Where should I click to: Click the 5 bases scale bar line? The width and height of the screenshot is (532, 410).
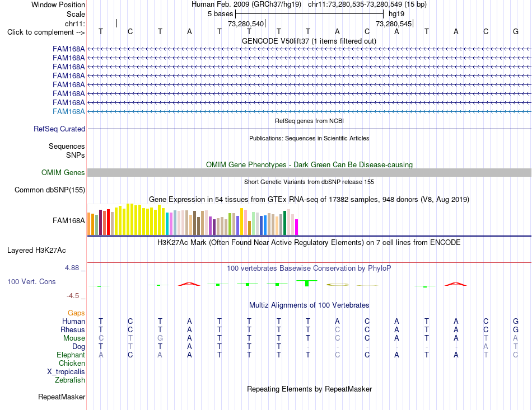point(310,14)
